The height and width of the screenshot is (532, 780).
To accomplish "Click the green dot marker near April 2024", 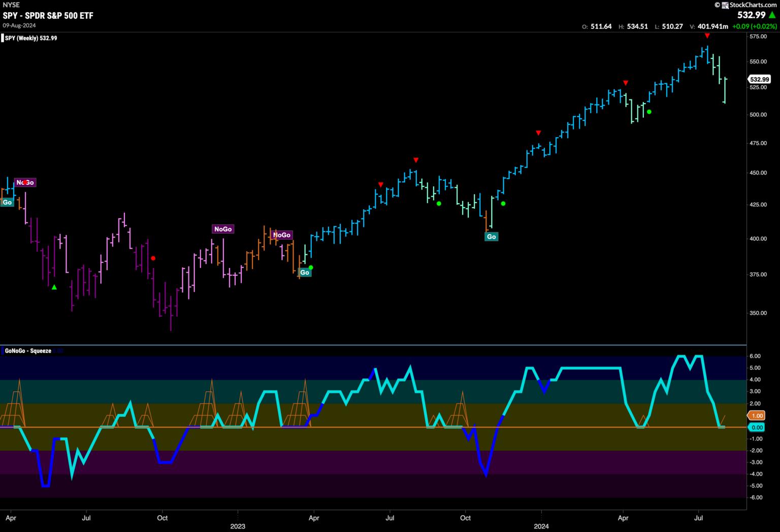I will point(649,112).
